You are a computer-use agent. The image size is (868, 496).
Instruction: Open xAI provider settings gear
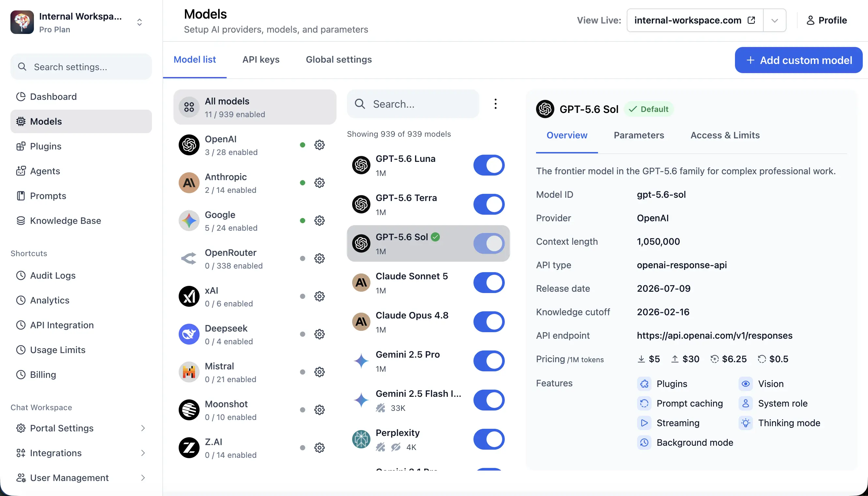pyautogui.click(x=319, y=296)
